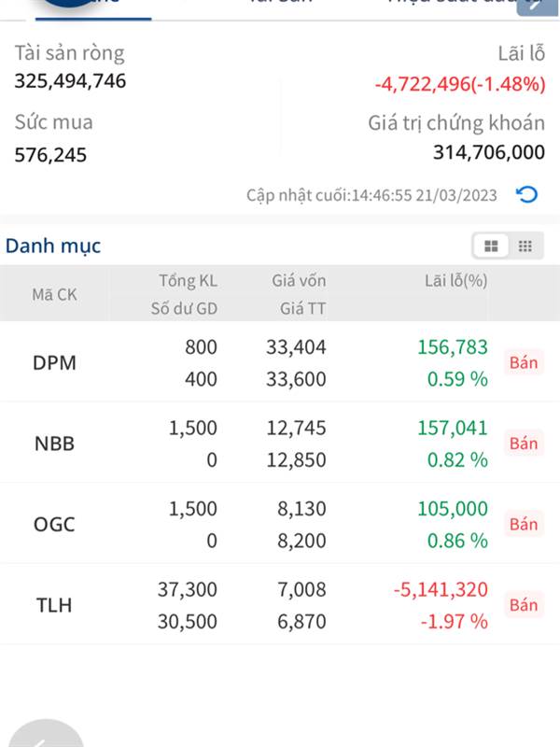Tap the gray back arrow circle
This screenshot has height=747, width=560.
click(45, 736)
